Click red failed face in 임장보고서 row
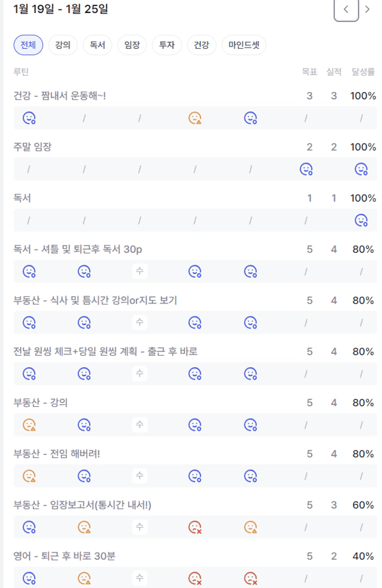This screenshot has width=382, height=588. (195, 527)
